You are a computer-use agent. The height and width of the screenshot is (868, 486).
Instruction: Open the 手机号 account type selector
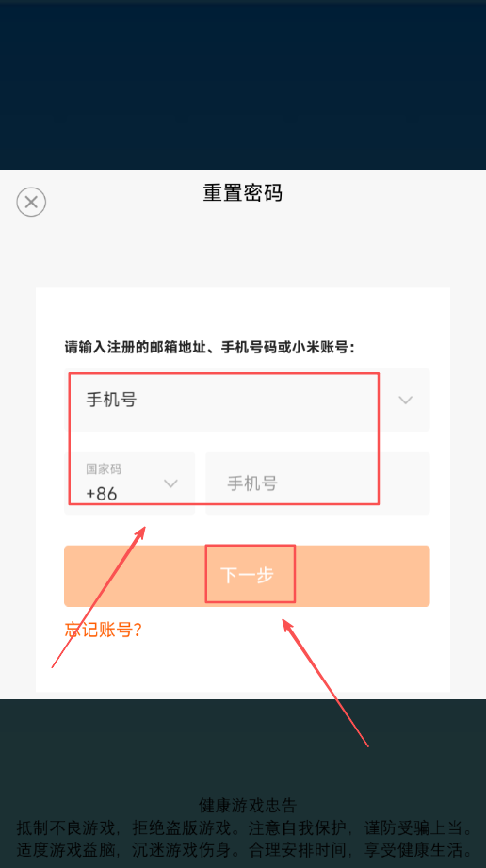[247, 400]
